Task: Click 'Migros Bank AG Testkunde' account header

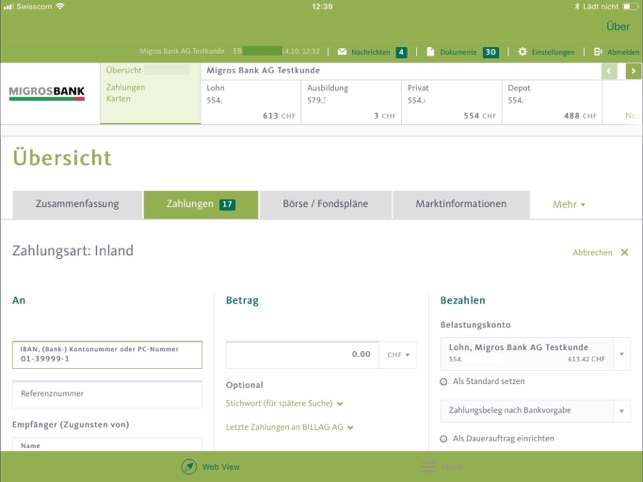Action: pyautogui.click(x=263, y=71)
